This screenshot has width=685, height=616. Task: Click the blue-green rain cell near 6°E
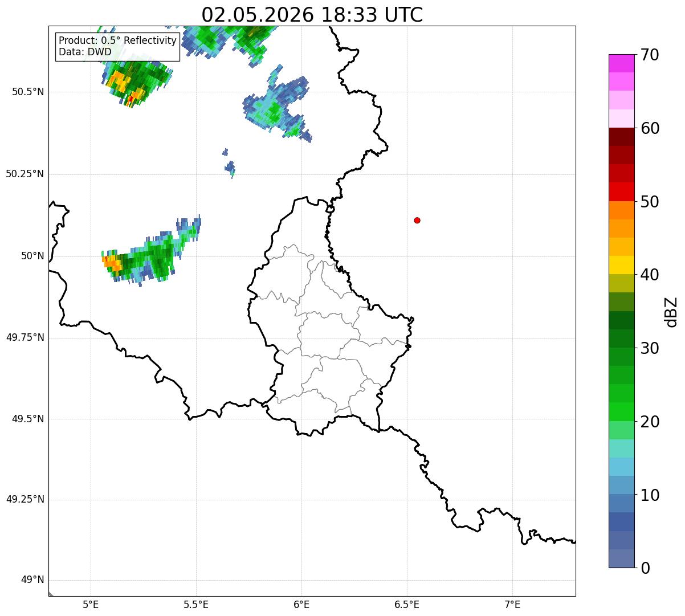pos(278,107)
